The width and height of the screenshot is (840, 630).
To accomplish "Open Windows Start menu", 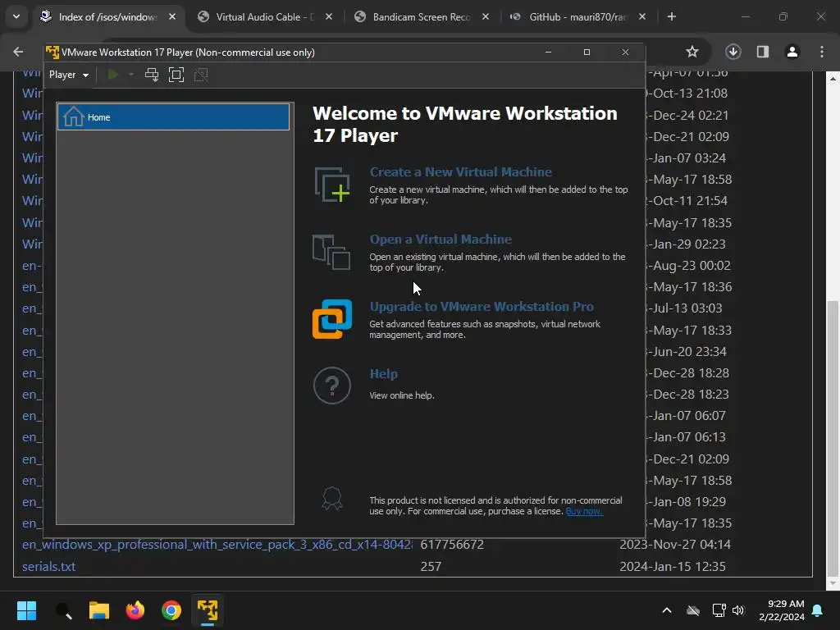I will click(x=26, y=610).
